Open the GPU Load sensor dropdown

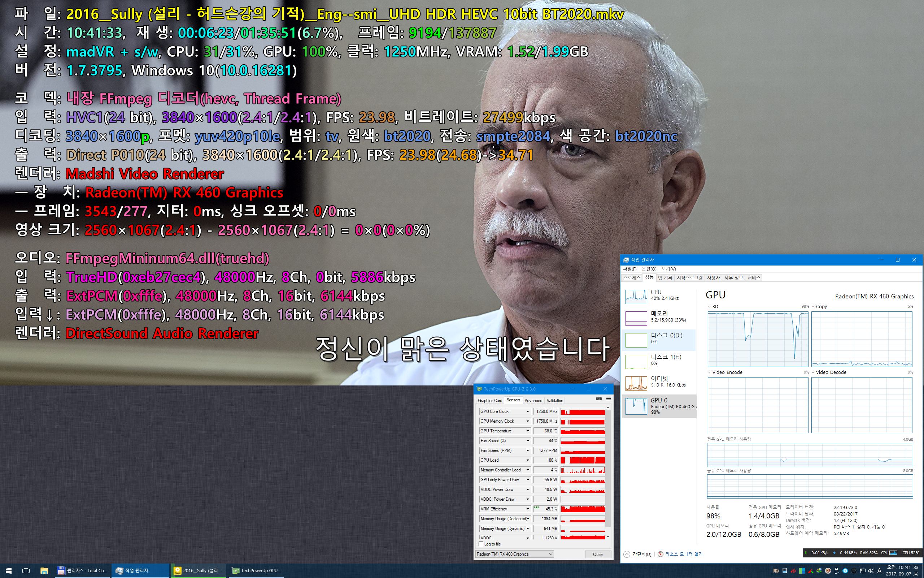pyautogui.click(x=528, y=460)
